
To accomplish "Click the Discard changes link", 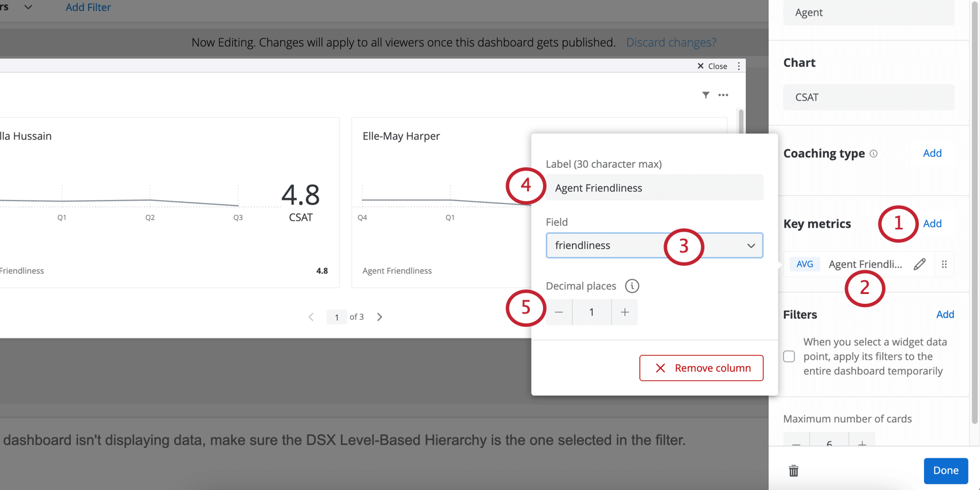I will pos(671,43).
